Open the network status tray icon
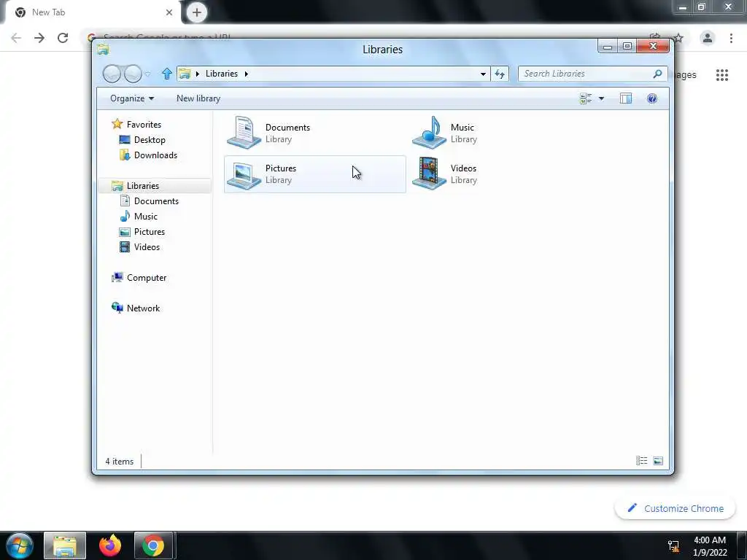 coord(673,545)
